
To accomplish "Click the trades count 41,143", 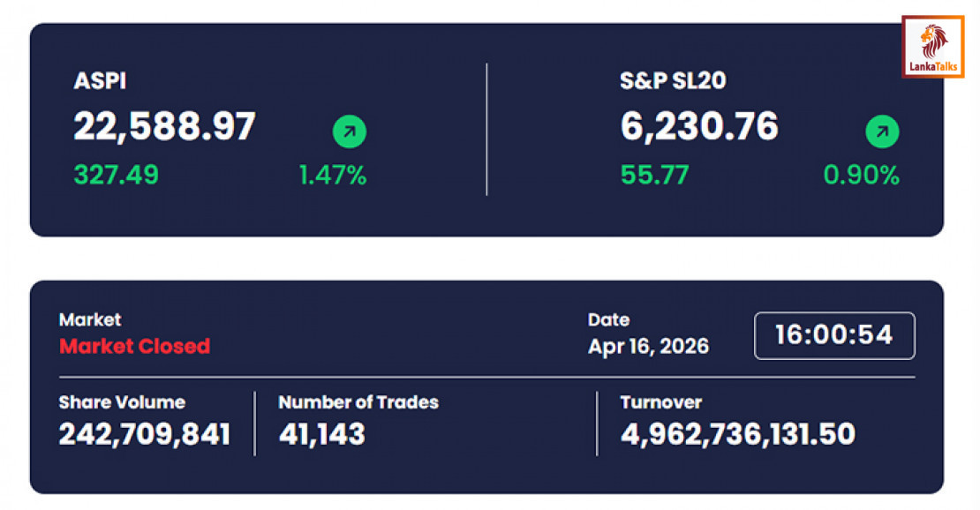I will coord(321,434).
